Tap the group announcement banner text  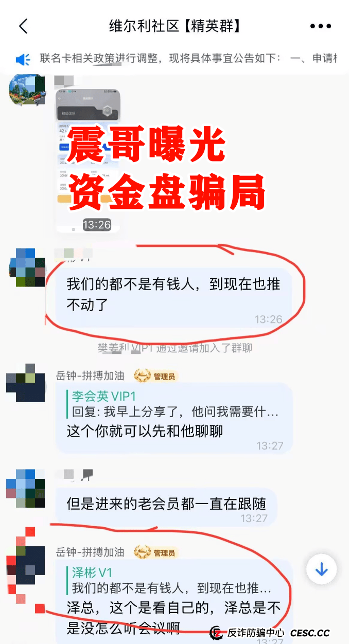pos(188,59)
